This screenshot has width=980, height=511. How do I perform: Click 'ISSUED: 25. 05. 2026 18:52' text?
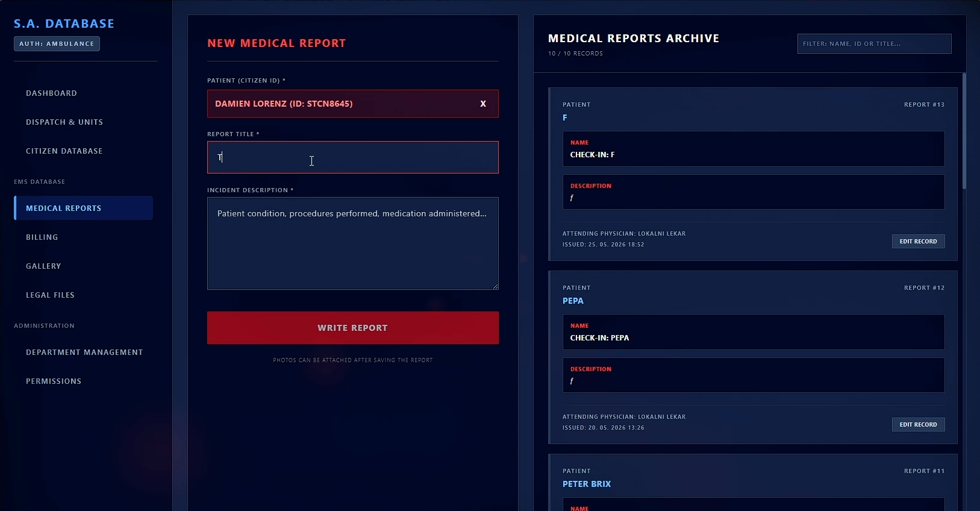coord(604,245)
